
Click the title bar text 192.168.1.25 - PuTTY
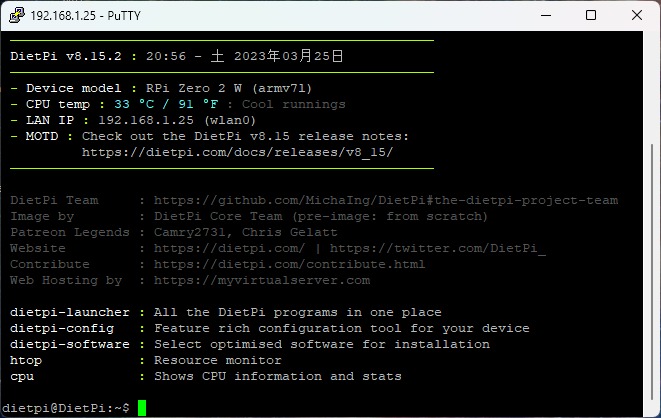(x=86, y=16)
